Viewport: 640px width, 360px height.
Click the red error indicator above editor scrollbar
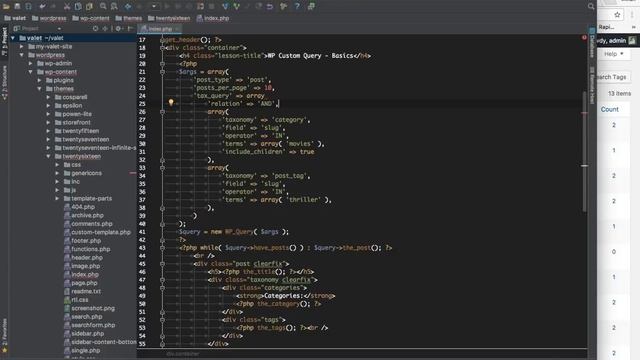pyautogui.click(x=584, y=38)
